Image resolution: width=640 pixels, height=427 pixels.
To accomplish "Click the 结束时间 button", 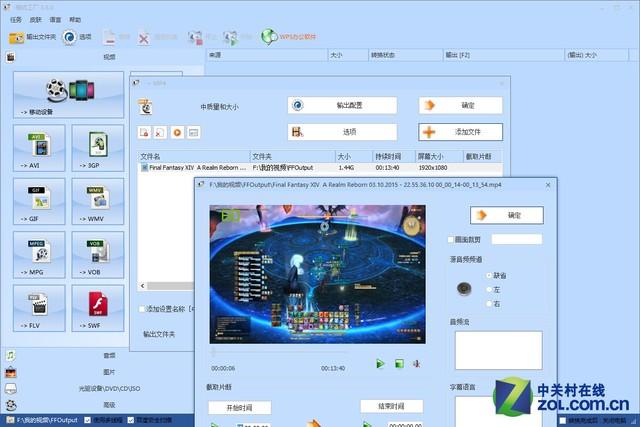I will (391, 406).
